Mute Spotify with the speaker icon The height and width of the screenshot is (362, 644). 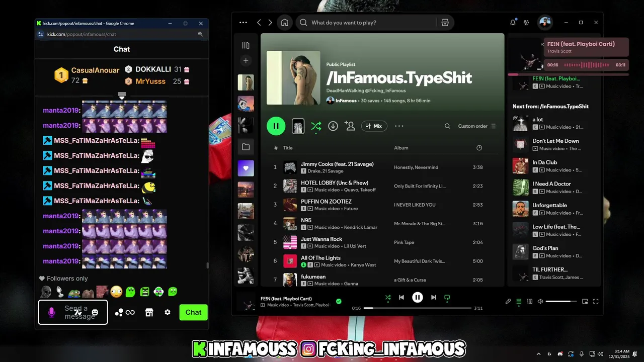click(x=540, y=302)
